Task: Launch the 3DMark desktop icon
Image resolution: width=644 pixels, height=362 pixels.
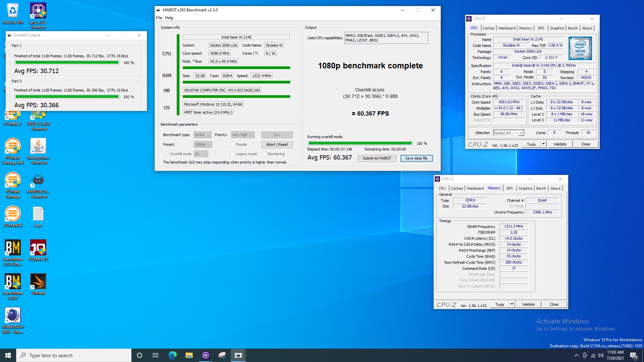Action: click(x=38, y=284)
